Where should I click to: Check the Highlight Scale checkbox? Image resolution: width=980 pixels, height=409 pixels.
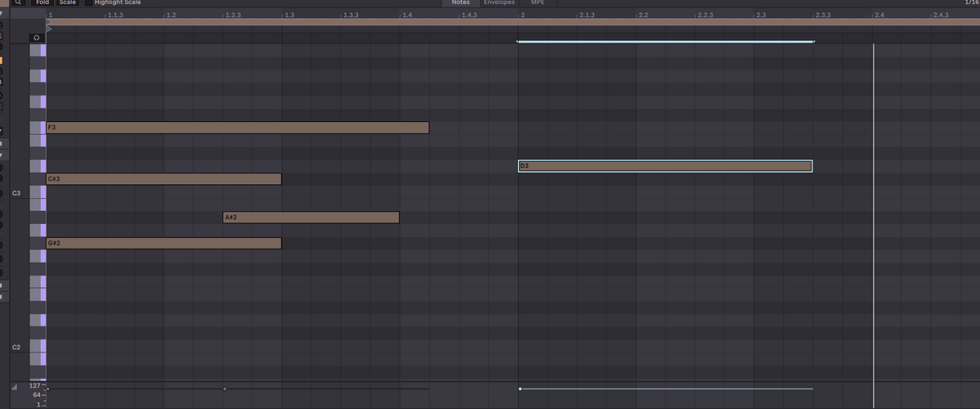(x=88, y=2)
